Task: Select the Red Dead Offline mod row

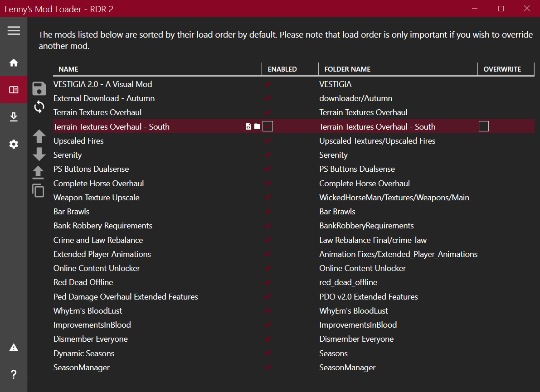Action: (83, 282)
